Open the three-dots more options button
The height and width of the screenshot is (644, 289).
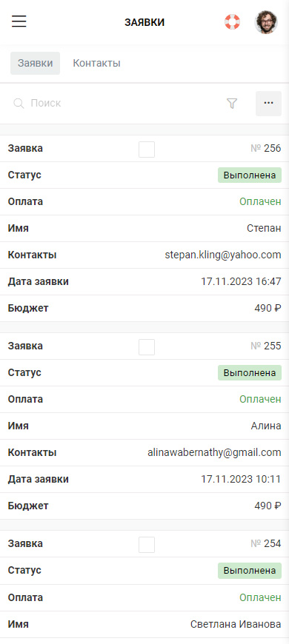[268, 104]
